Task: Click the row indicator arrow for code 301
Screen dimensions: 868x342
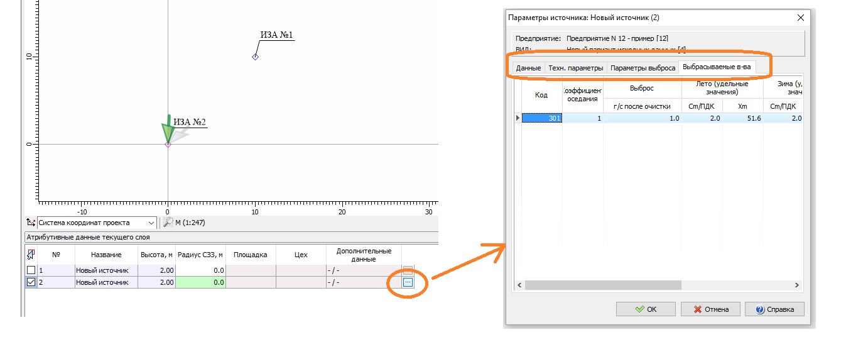Action: (518, 118)
